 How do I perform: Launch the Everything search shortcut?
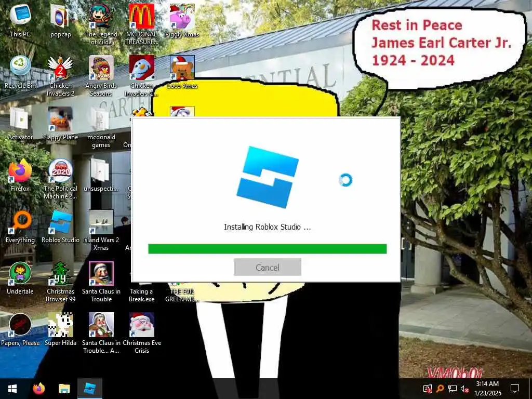tap(20, 227)
